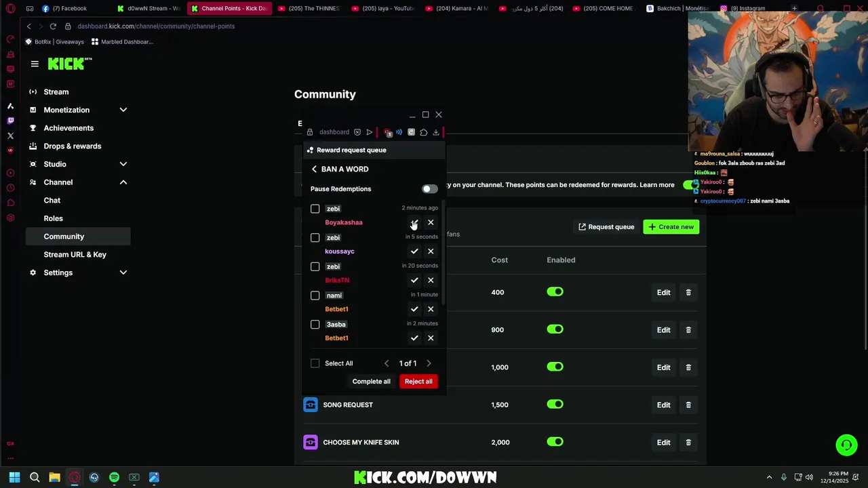Expand Settings sidebar section
This screenshot has height=488, width=868.
[x=123, y=272]
